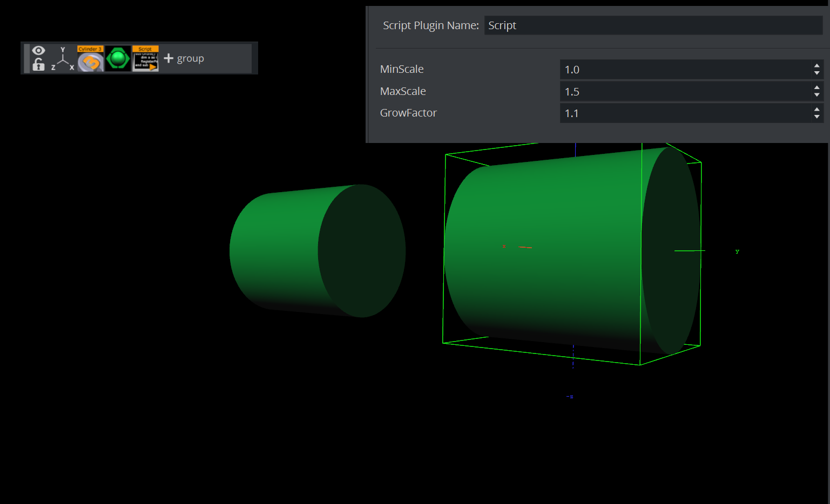Decrease MaxScale with the down arrow
This screenshot has height=504, width=830.
(x=816, y=95)
